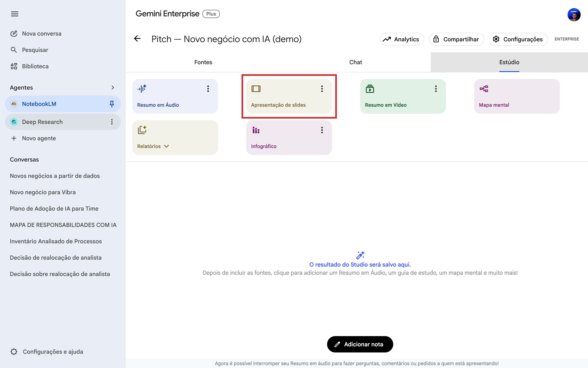Click the notebook title 'Pitch — Novo negócio com IA (demo)'
The image size is (588, 368).
226,39
